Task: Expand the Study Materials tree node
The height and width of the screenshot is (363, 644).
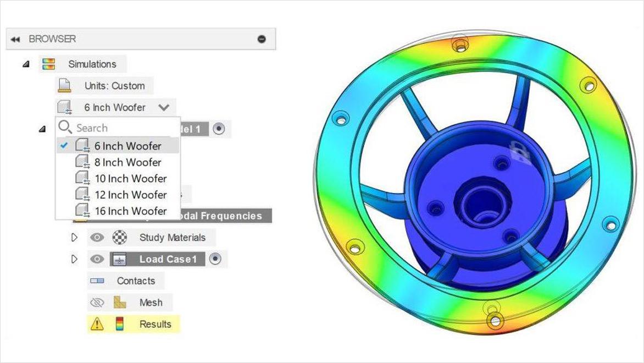Action: (75, 238)
